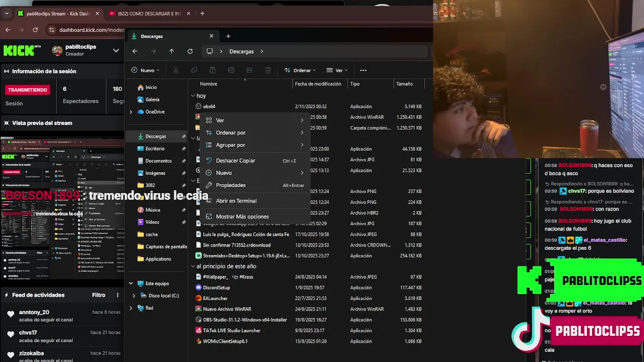The image size is (644, 362).
Task: Select Abrir en Terminal in context menu
Action: pos(255,201)
